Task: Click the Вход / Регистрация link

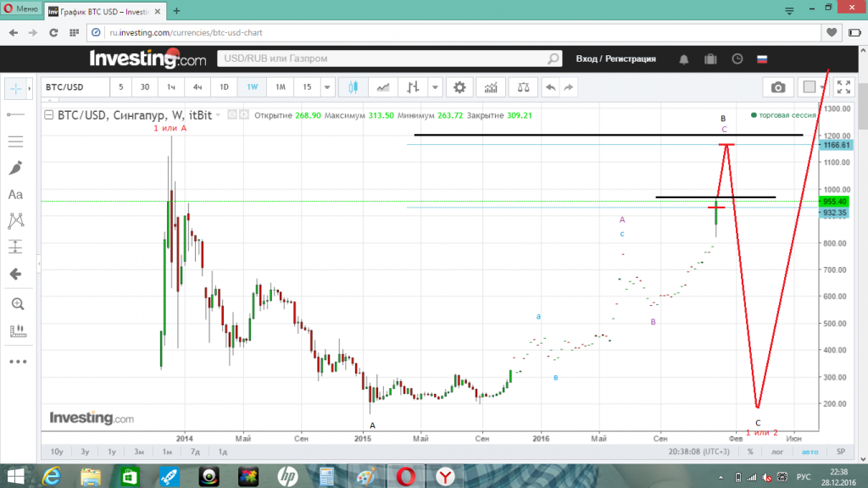Action: [615, 59]
